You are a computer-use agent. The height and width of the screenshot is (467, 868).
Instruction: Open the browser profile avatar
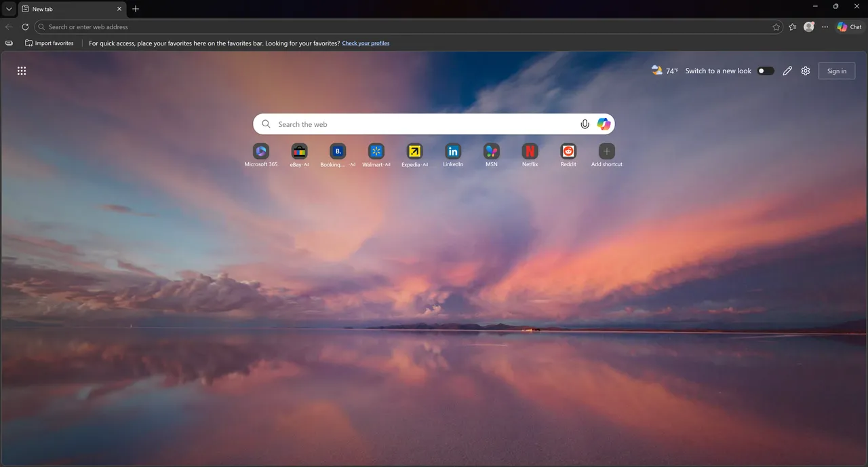[809, 27]
